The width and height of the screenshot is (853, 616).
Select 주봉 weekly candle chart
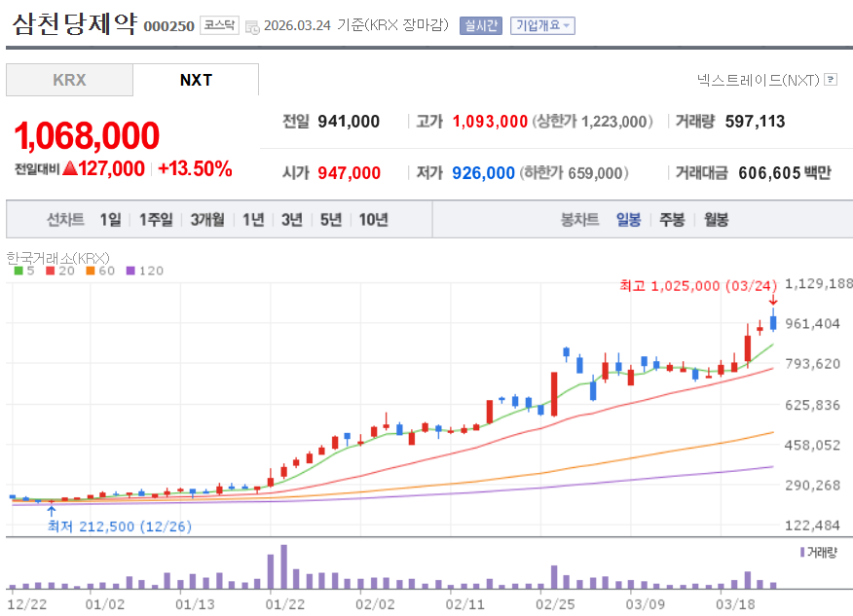click(672, 219)
